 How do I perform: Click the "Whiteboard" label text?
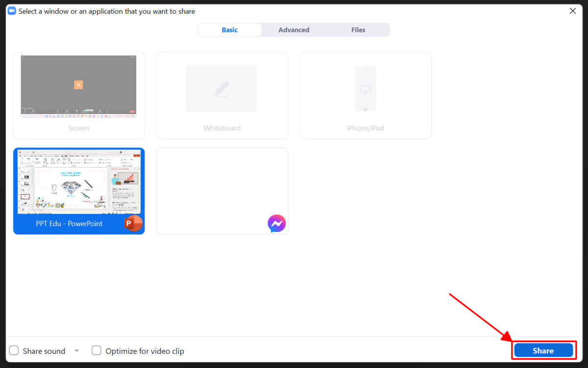click(222, 128)
